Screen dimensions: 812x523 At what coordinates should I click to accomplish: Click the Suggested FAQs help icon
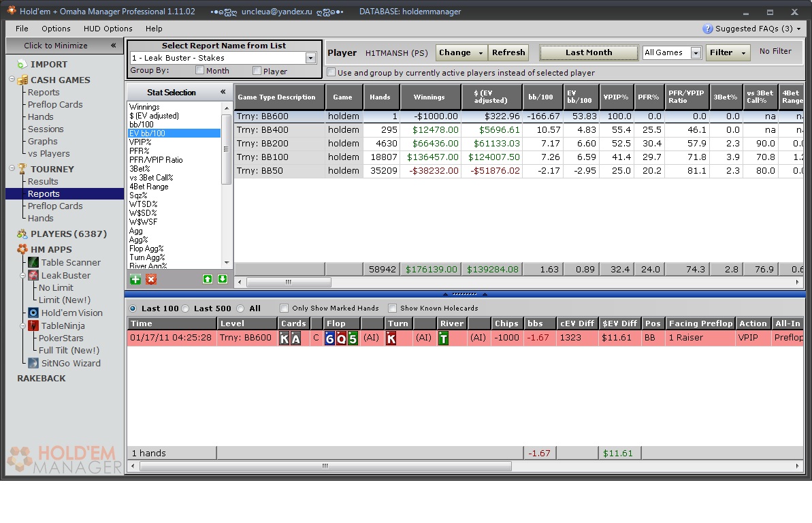[x=707, y=29]
